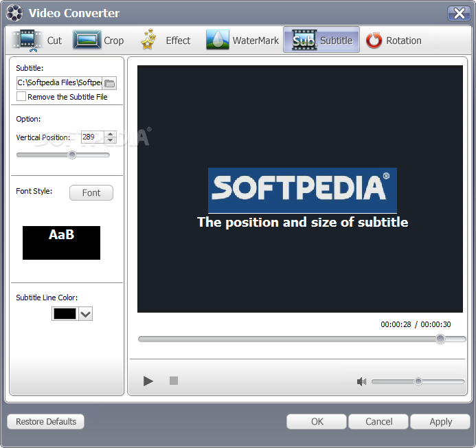Image resolution: width=476 pixels, height=448 pixels.
Task: Click the Cancel button
Action: (x=378, y=422)
